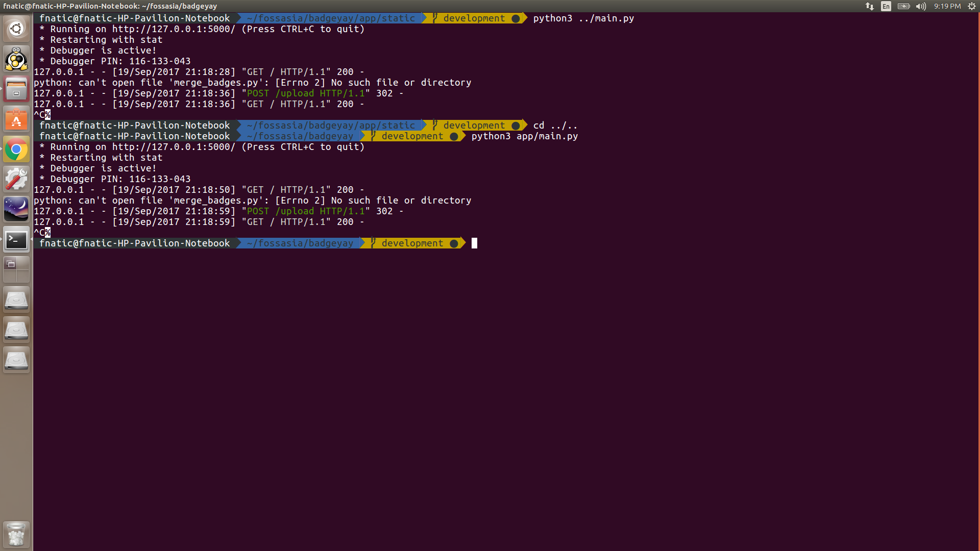The image size is (980, 551).
Task: Click the username segment of the last prompt
Action: pyautogui.click(x=135, y=243)
